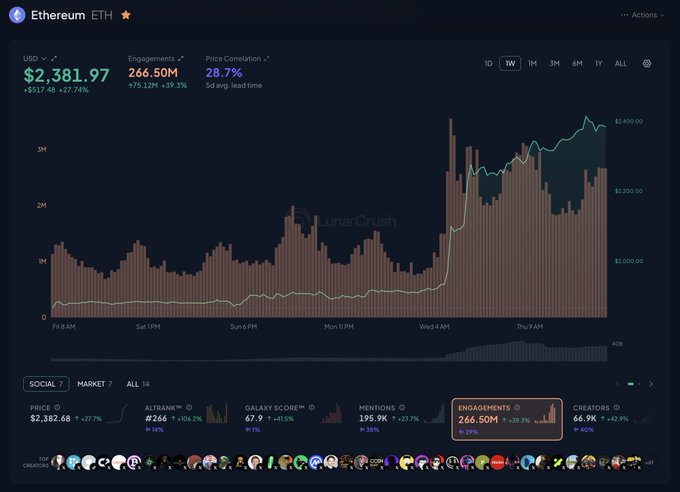Screen dimensions: 680x492
Task: Click the $2,400.00 price axis label
Action: pyautogui.click(x=629, y=121)
